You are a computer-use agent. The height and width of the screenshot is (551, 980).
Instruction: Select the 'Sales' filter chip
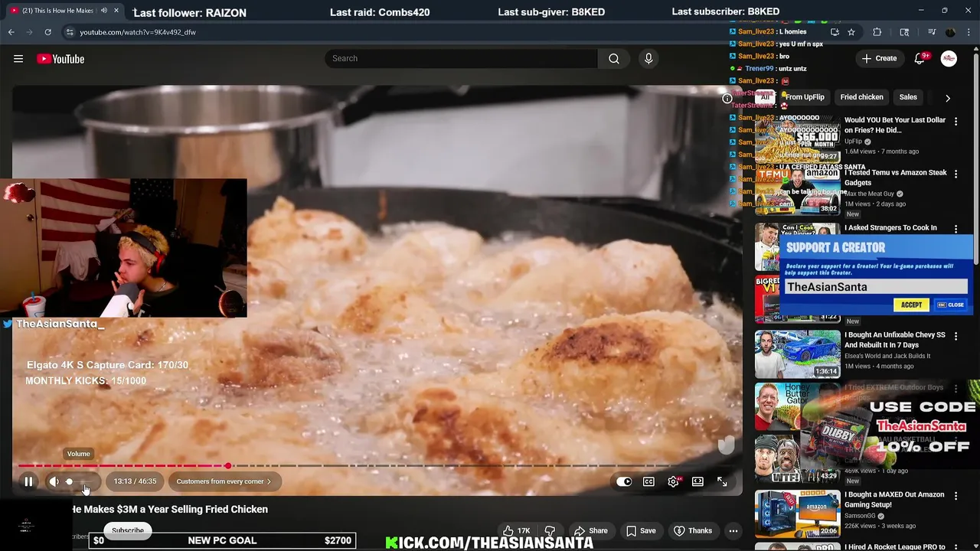coord(908,97)
